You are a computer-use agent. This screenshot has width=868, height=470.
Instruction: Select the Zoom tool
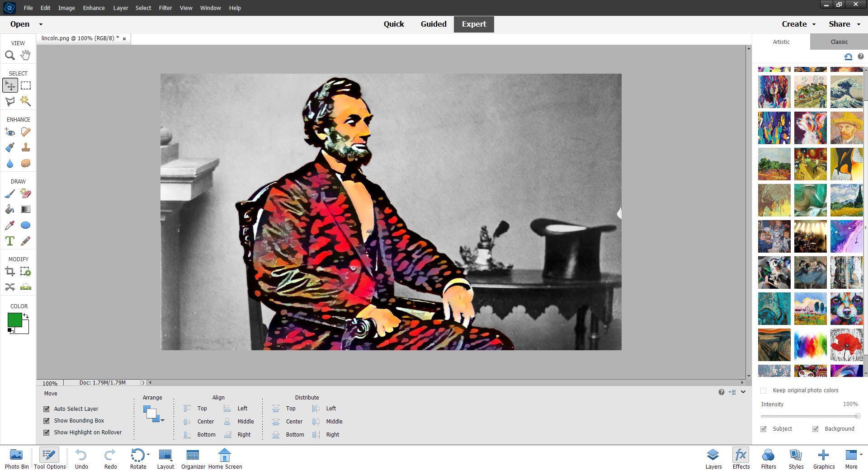coord(9,56)
